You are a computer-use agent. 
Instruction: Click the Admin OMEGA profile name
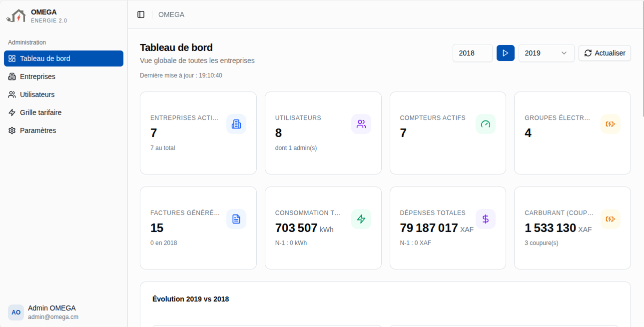tap(52, 308)
